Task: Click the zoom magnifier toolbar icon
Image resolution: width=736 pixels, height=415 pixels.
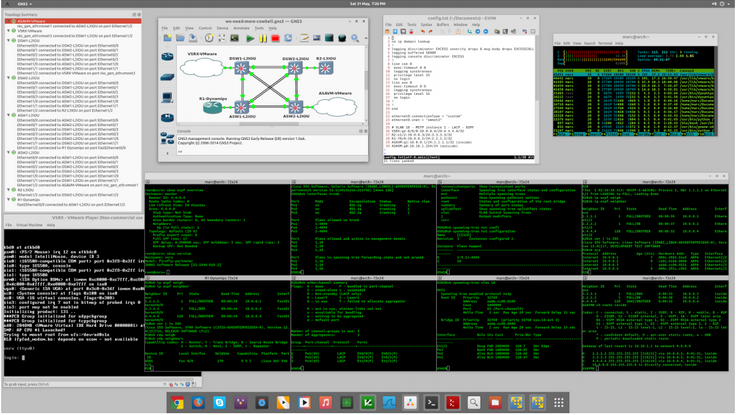Action: point(354,39)
